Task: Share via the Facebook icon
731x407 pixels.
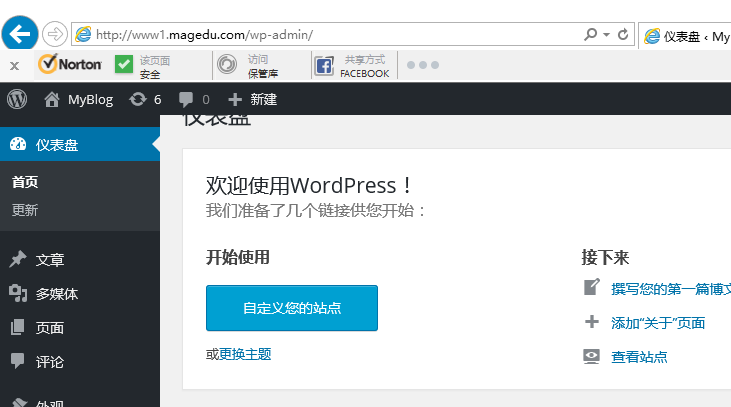Action: click(x=324, y=66)
